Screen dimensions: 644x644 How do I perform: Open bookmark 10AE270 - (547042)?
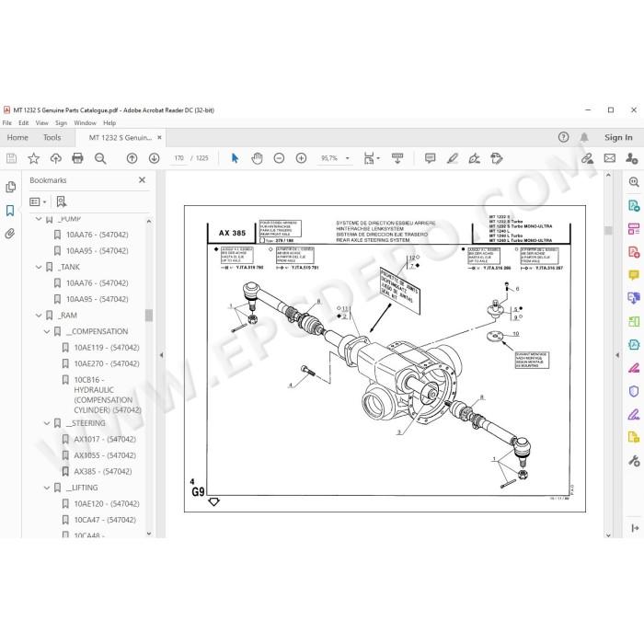[107, 363]
